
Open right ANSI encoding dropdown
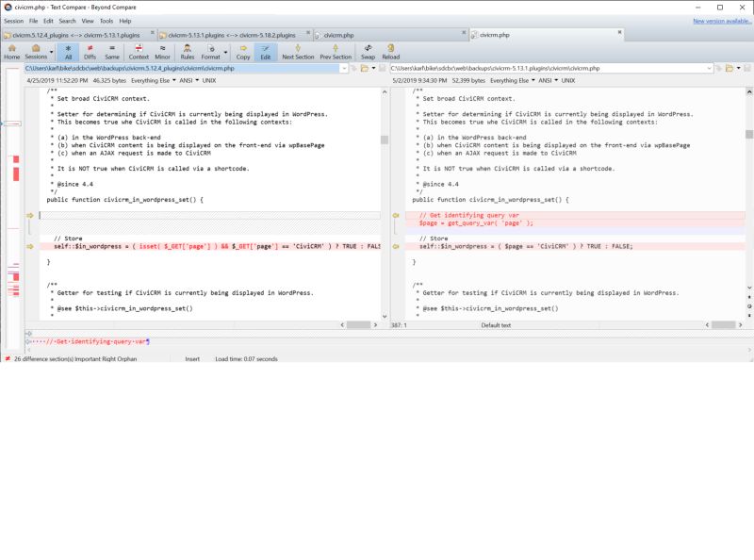tap(548, 81)
